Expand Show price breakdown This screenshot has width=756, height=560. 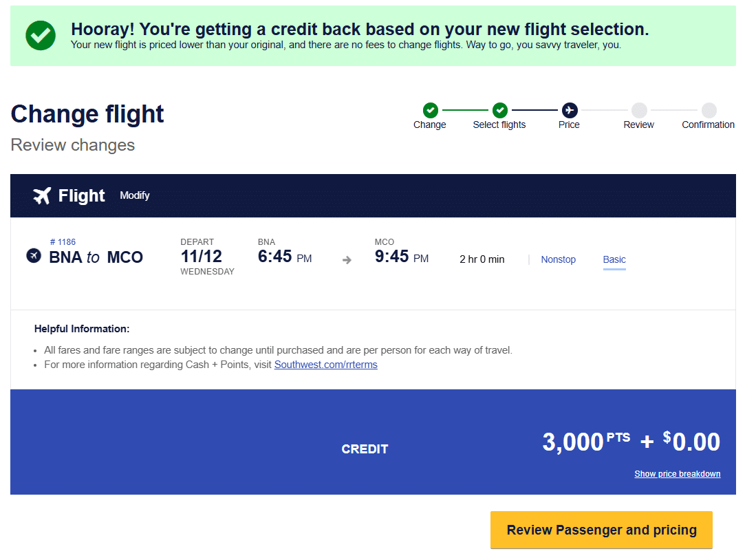pos(678,473)
